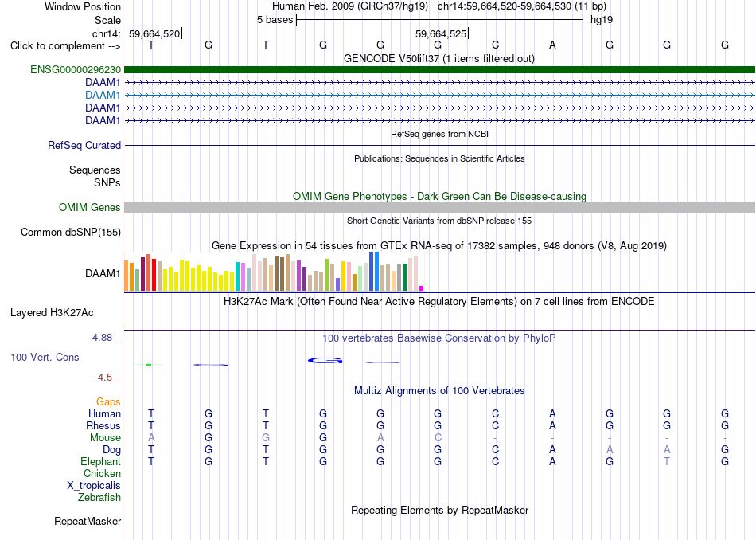
Task: Click the C base in the complement sequence row
Action: pyautogui.click(x=495, y=45)
